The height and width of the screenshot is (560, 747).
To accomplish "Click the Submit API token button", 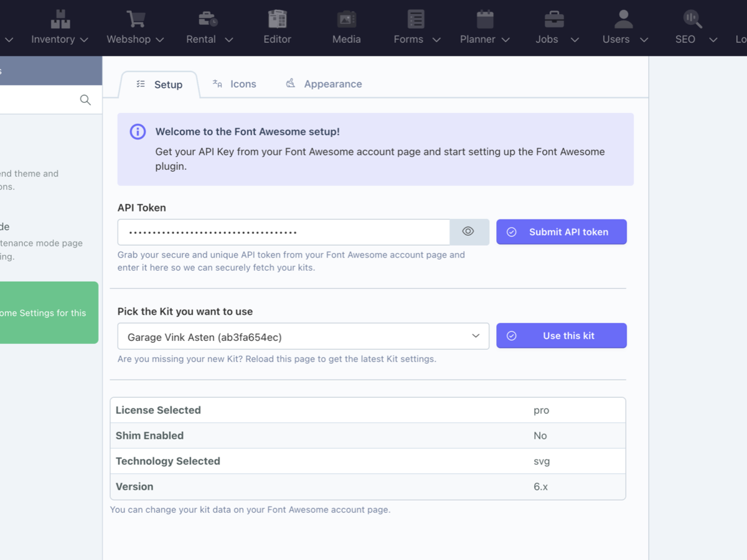I will 561,232.
